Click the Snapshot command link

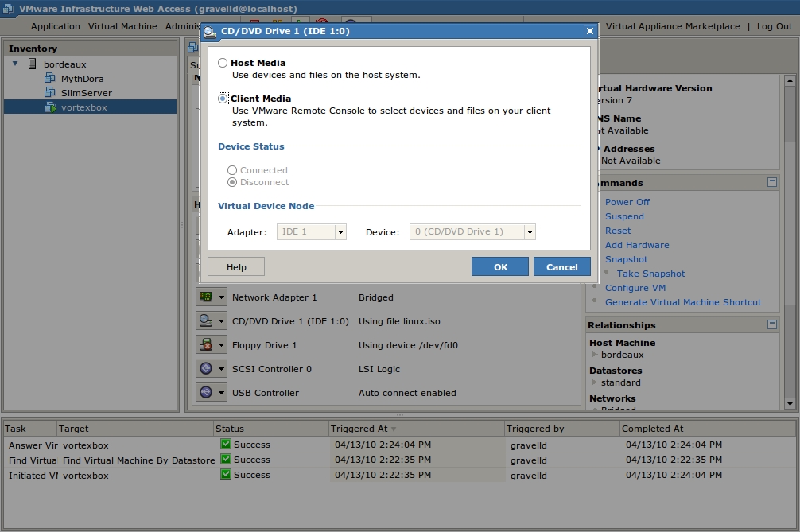tap(626, 259)
